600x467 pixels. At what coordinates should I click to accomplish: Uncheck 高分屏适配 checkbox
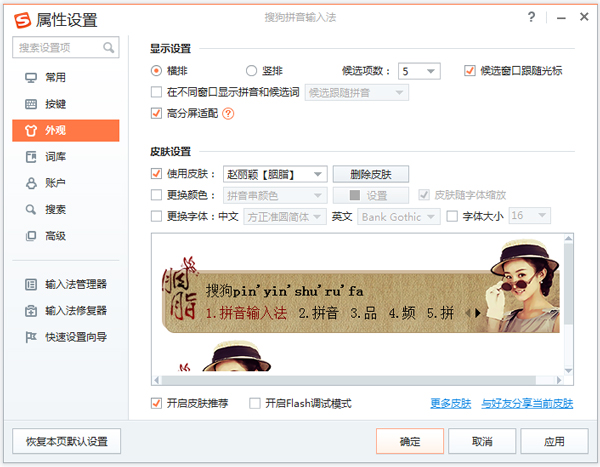(x=156, y=113)
